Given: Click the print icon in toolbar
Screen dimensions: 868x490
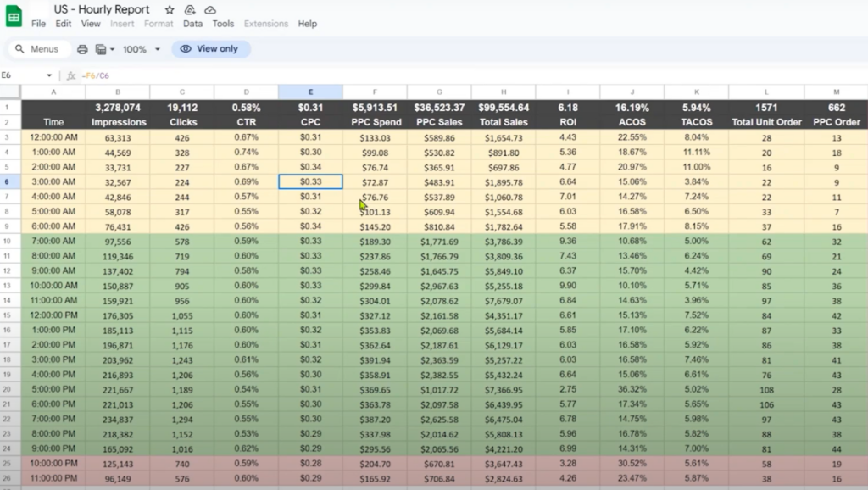Looking at the screenshot, I should (82, 49).
